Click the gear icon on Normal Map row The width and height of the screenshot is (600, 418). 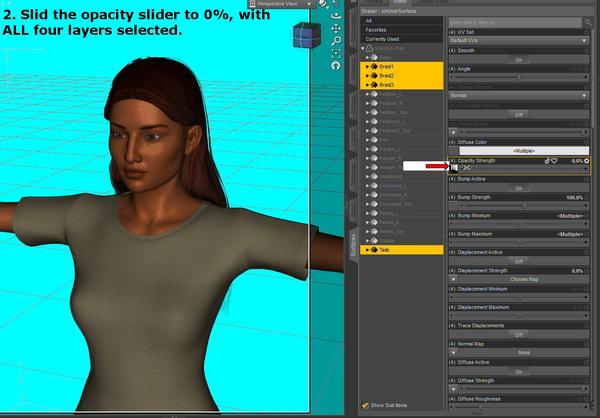point(587,344)
